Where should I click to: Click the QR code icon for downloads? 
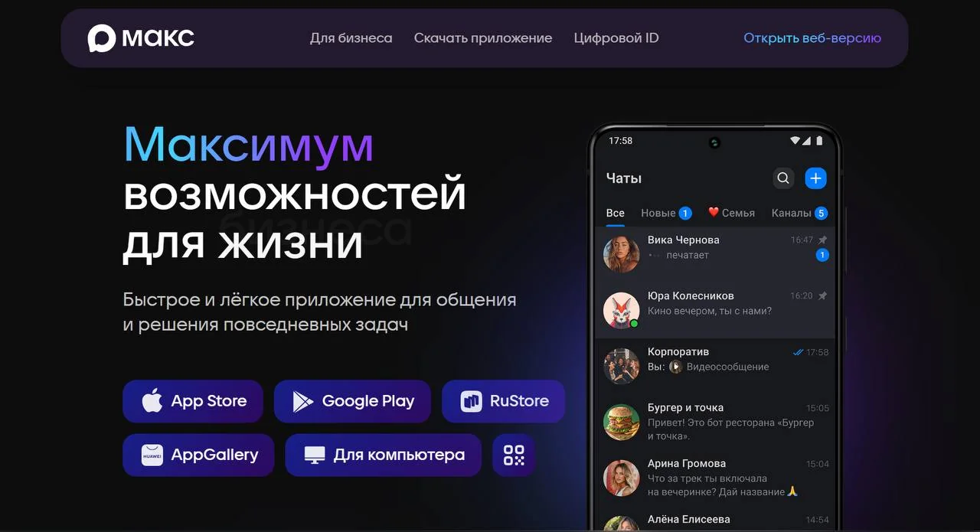[513, 455]
